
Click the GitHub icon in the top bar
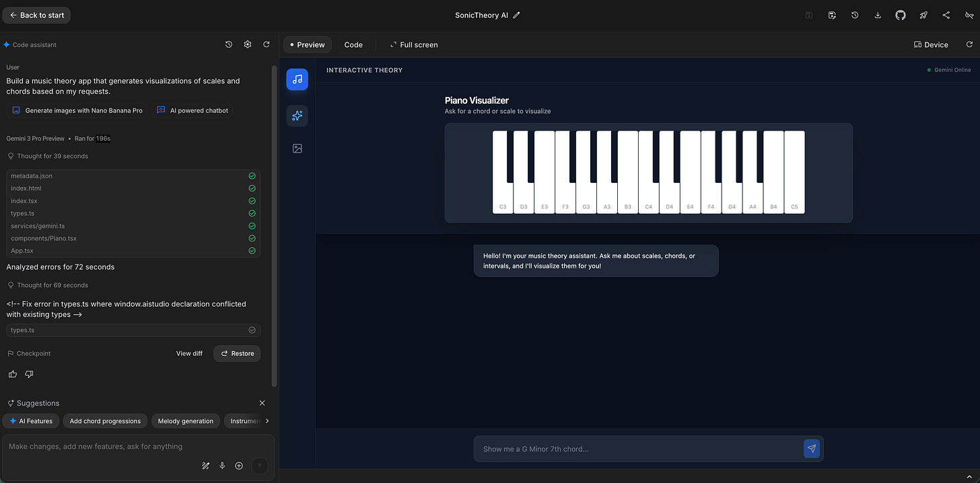pyautogui.click(x=900, y=14)
